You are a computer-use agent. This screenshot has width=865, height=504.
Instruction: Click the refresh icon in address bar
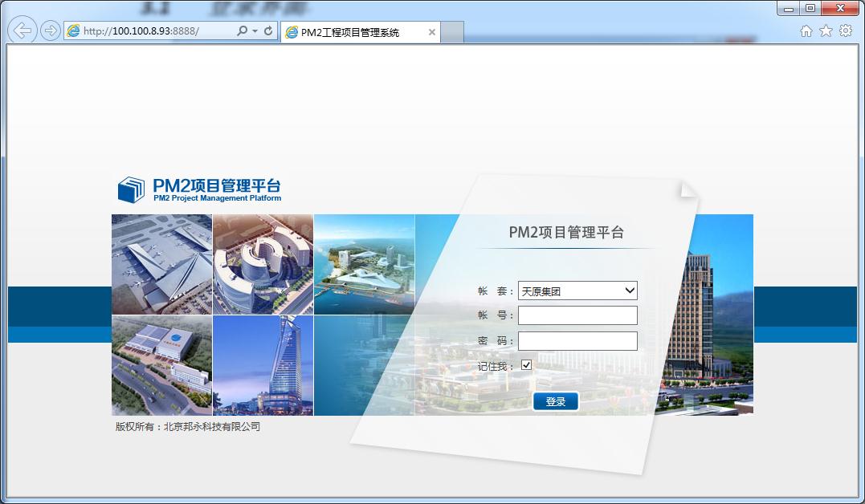point(268,31)
